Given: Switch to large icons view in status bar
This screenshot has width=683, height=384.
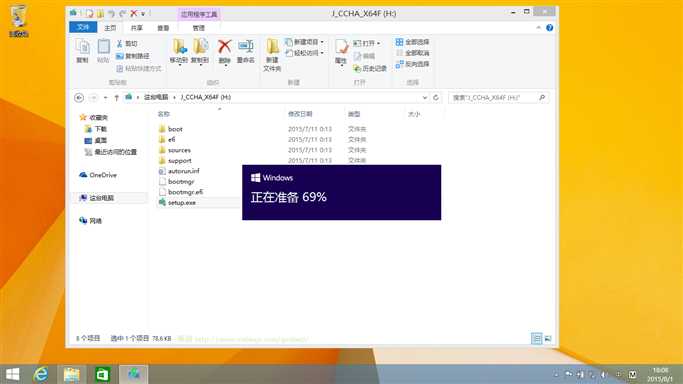Looking at the screenshot, I should click(x=548, y=338).
